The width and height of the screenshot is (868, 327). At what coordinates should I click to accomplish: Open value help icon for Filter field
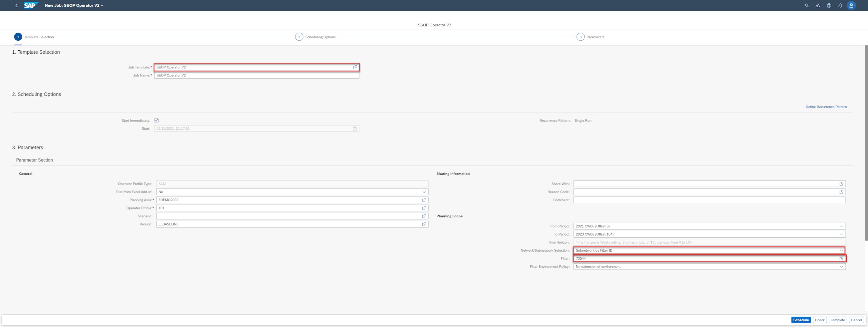(x=841, y=259)
